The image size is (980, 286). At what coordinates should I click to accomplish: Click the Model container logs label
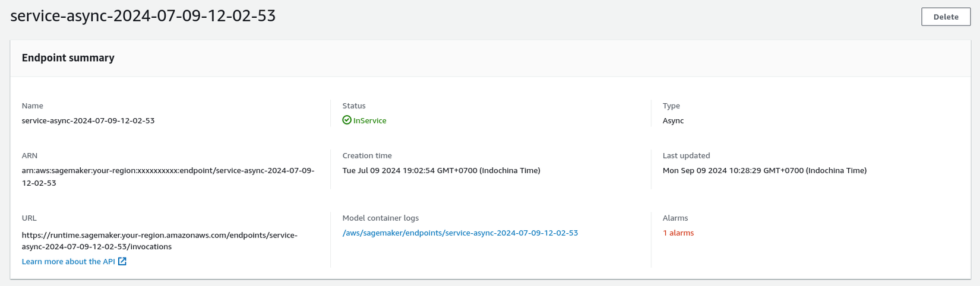380,218
